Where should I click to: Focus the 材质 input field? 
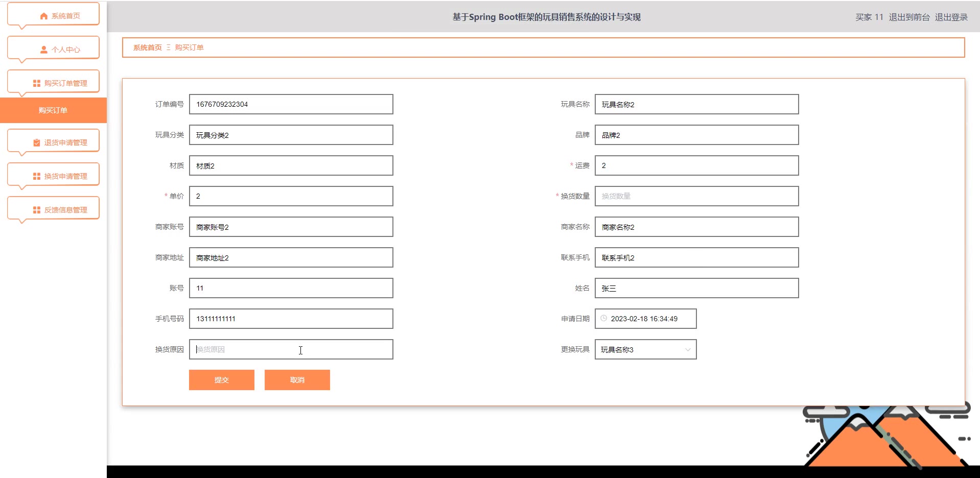click(291, 165)
